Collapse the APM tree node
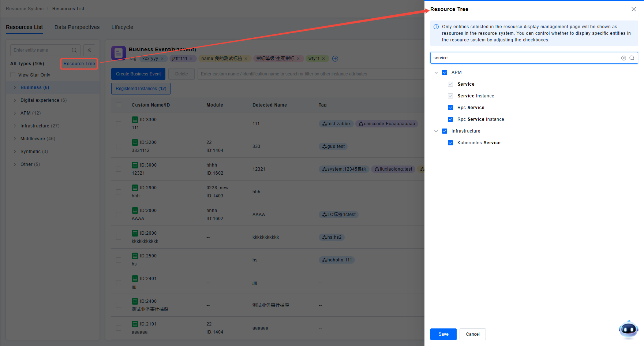The height and width of the screenshot is (346, 644). coord(436,72)
